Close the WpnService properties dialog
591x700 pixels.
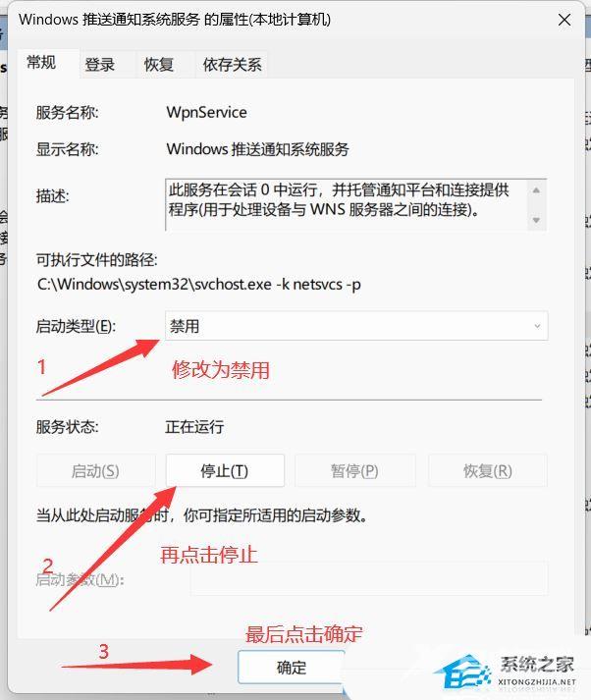click(564, 20)
